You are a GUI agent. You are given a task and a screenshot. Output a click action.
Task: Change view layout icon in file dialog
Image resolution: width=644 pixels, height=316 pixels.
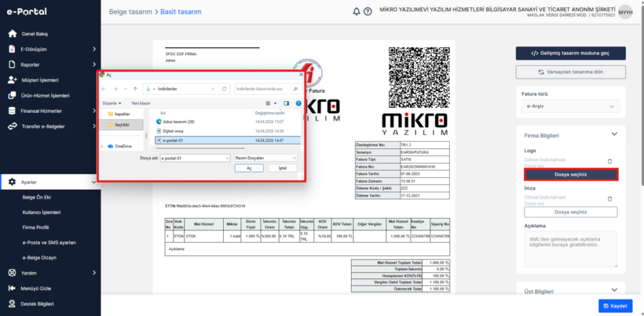pyautogui.click(x=268, y=104)
